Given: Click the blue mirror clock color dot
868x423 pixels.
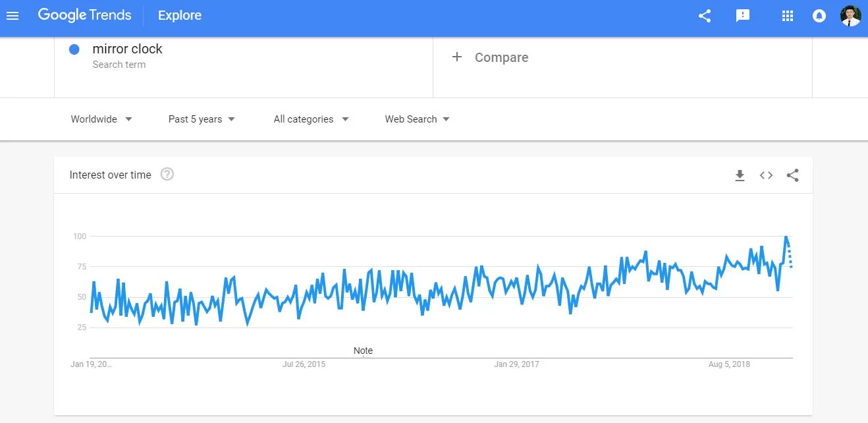Looking at the screenshot, I should (x=74, y=49).
